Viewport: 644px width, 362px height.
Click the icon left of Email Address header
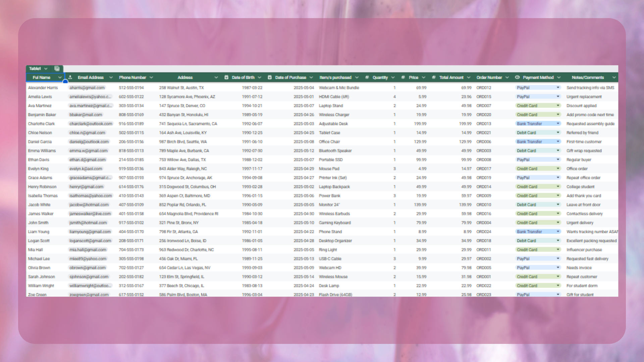coord(70,77)
